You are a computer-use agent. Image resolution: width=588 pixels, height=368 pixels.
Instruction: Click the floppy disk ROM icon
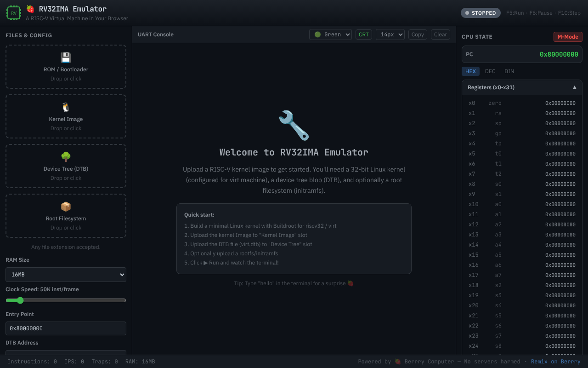coord(66,57)
